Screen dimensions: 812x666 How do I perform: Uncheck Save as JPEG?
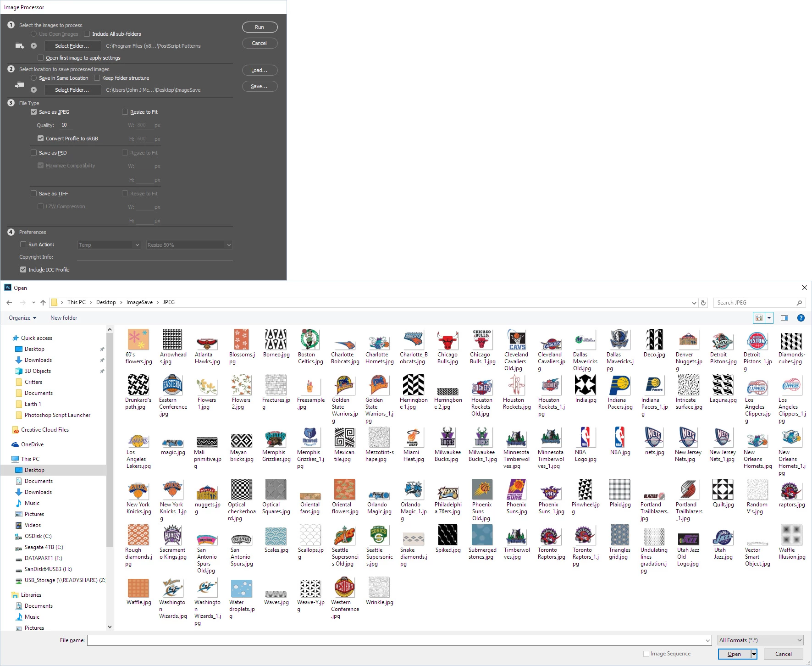click(x=33, y=112)
